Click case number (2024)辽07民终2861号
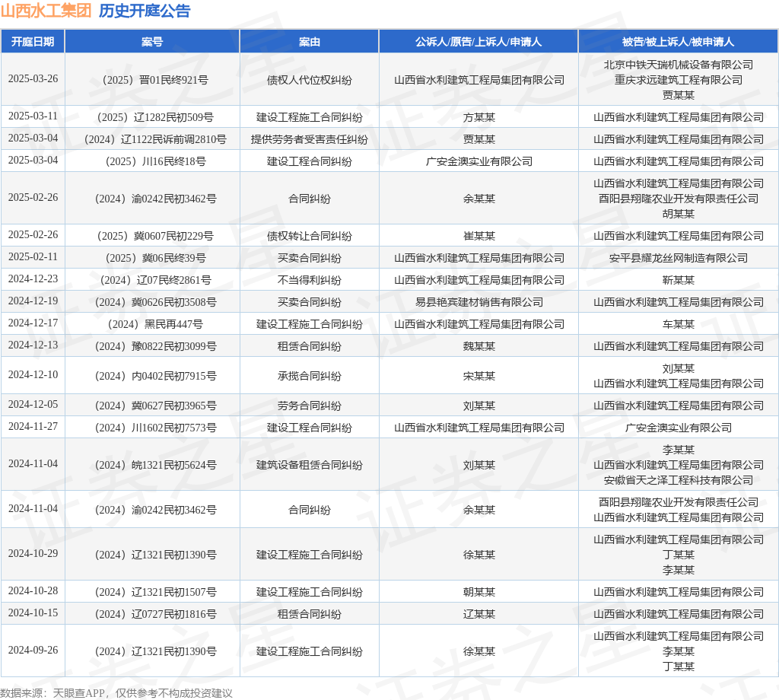 (152, 280)
